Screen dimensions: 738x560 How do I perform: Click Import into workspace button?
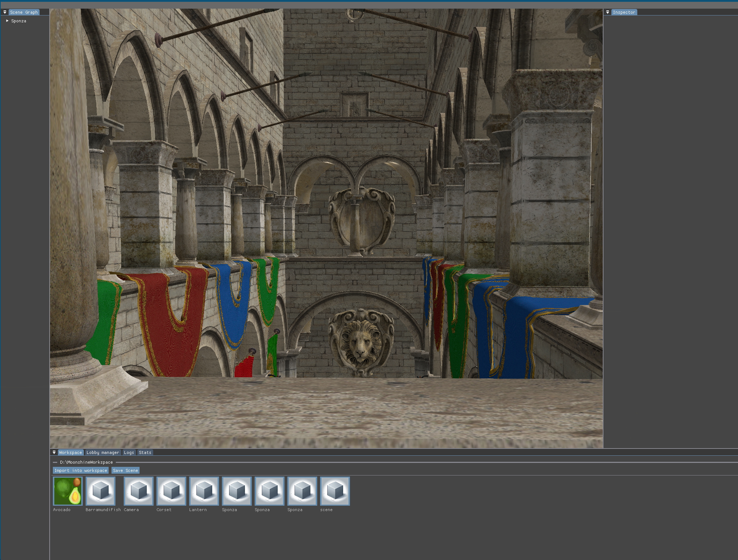pos(81,470)
